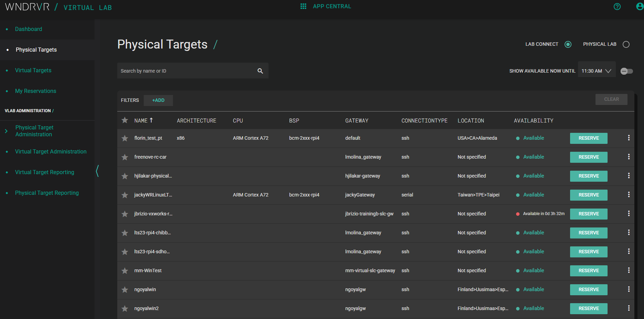This screenshot has width=644, height=319.
Task: Open more options for freenove-rc-car row
Action: point(629,157)
